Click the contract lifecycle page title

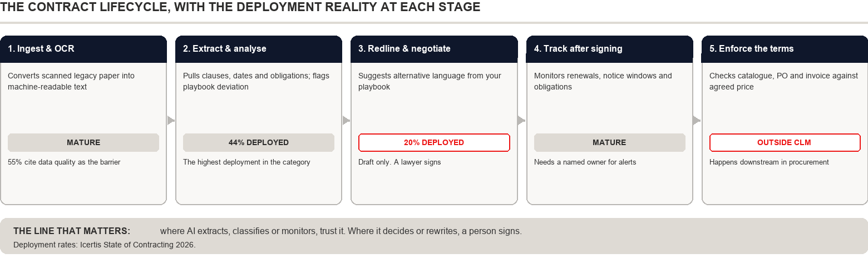[240, 7]
